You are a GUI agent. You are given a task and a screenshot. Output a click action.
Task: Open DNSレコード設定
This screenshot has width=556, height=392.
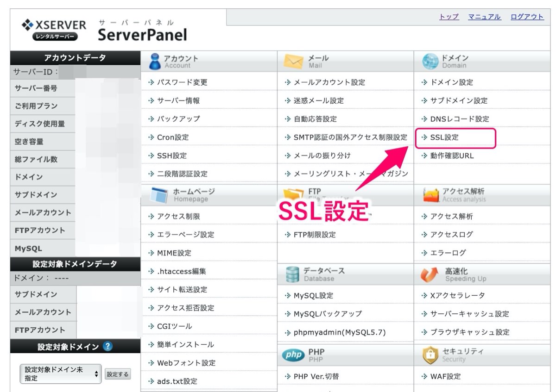[460, 119]
